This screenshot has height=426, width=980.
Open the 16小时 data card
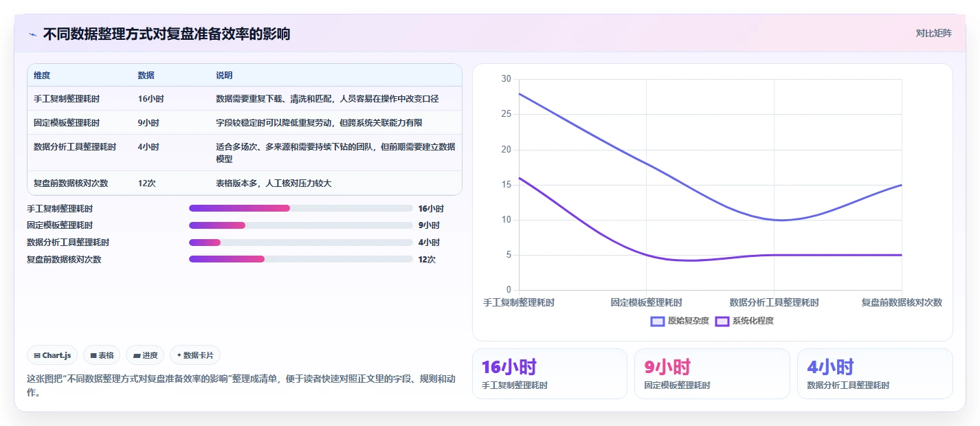click(x=550, y=374)
